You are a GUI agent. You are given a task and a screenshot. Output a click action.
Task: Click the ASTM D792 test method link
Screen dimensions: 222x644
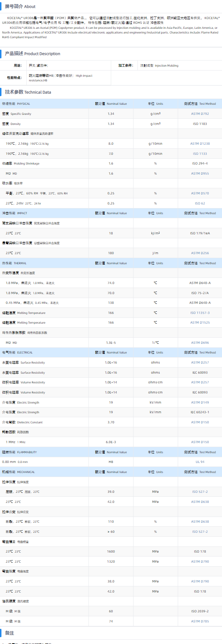click(200, 114)
